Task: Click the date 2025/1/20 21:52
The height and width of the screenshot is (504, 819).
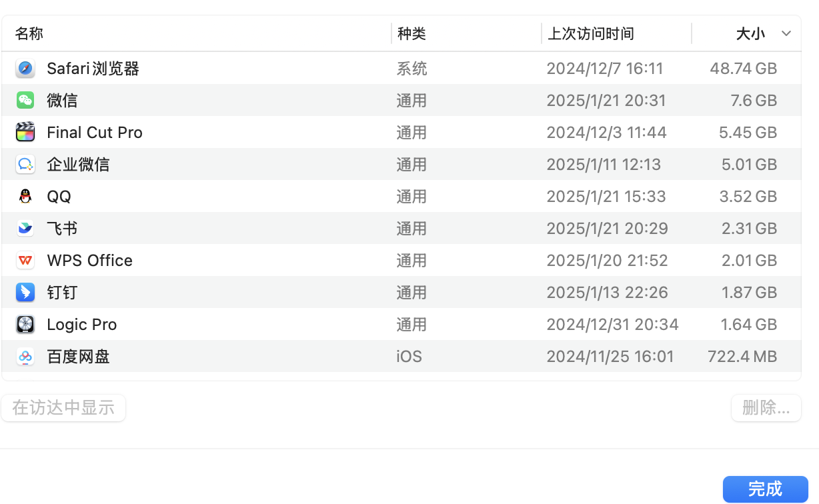Action: tap(607, 261)
